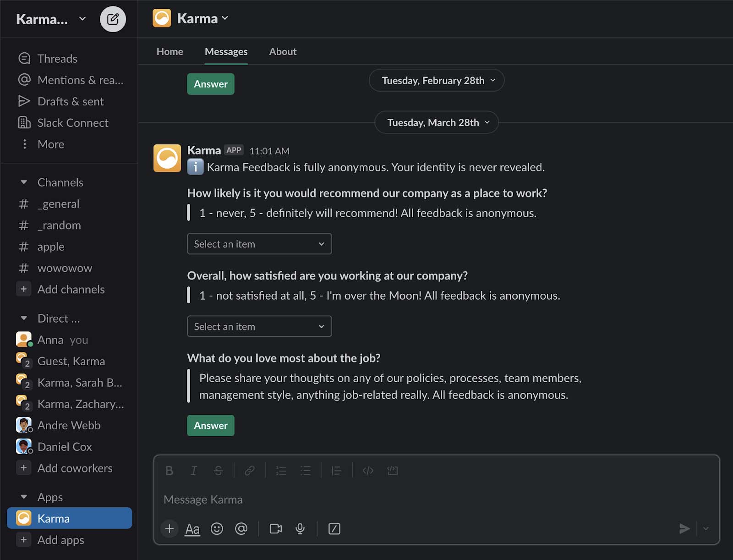Open the emoji picker in the composer
The image size is (733, 560).
[217, 529]
